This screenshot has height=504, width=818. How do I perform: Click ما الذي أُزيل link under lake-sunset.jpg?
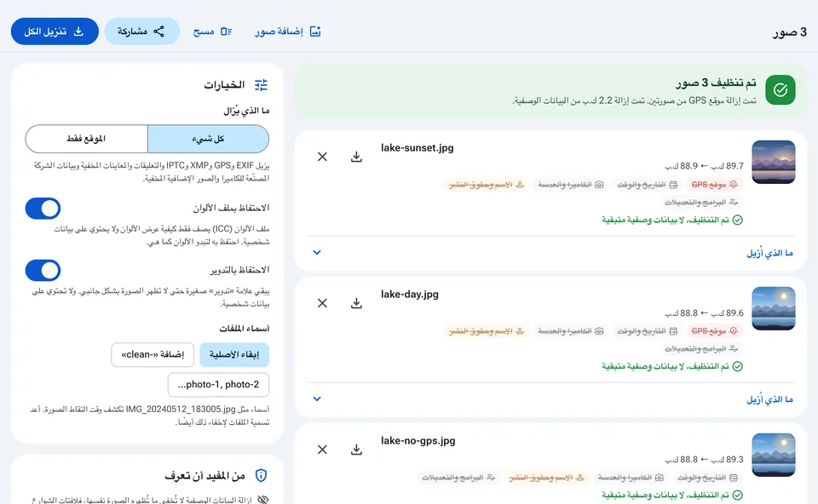[x=769, y=253]
